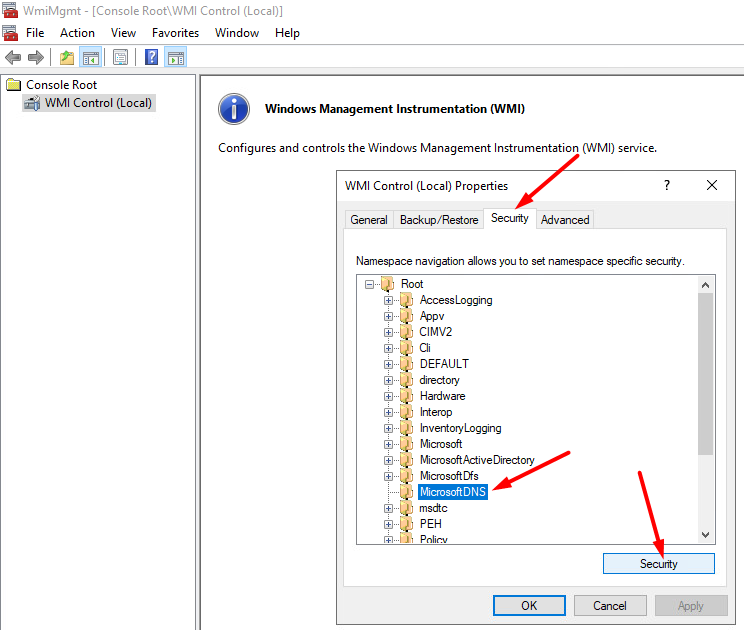Click the dialog's question mark help button
The width and height of the screenshot is (744, 630).
click(667, 185)
